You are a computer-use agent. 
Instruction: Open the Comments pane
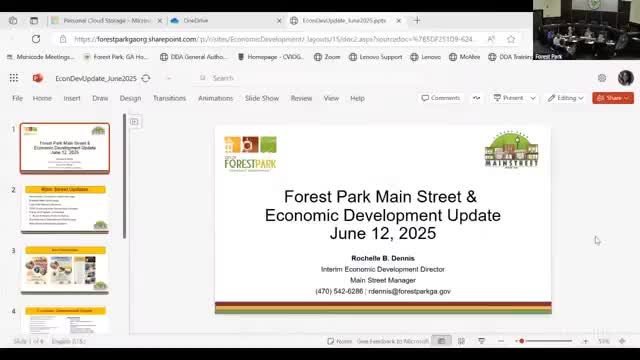(x=441, y=98)
